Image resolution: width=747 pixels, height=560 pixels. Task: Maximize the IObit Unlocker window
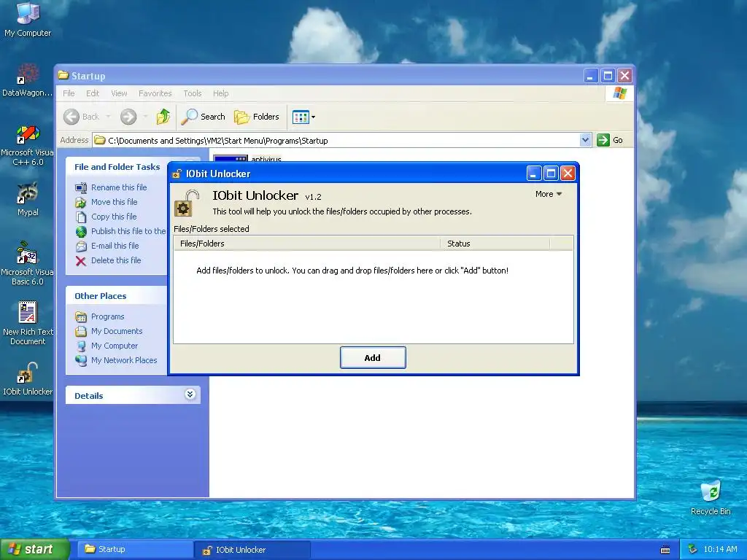(x=551, y=174)
